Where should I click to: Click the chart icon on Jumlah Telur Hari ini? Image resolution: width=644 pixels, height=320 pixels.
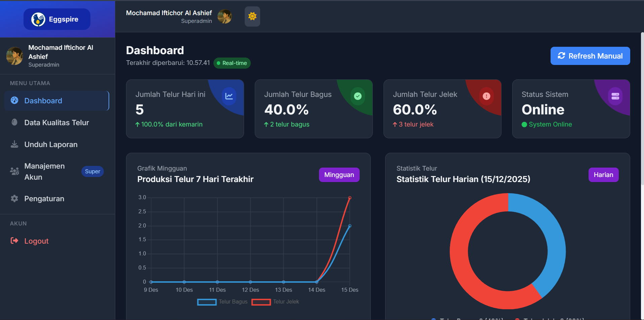229,96
